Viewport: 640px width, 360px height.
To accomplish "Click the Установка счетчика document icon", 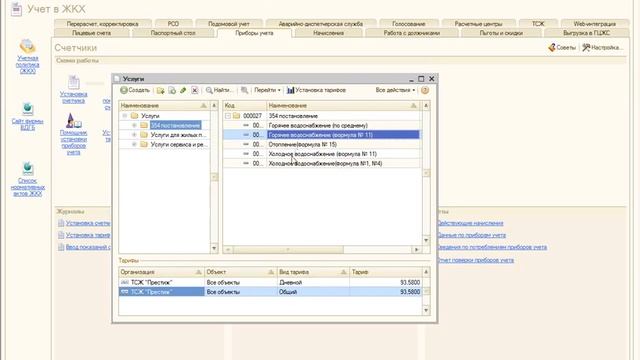I will pyautogui.click(x=73, y=82).
